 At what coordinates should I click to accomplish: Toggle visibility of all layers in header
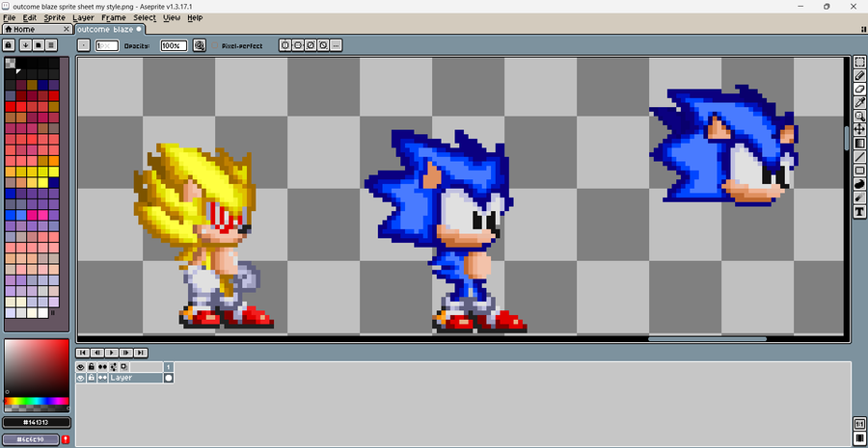coord(81,367)
